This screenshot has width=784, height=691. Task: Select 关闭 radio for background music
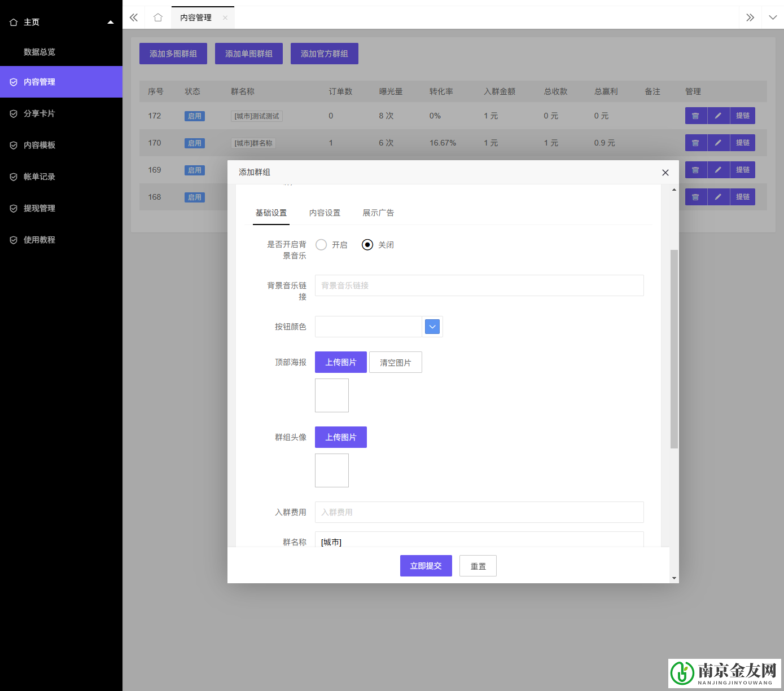367,245
